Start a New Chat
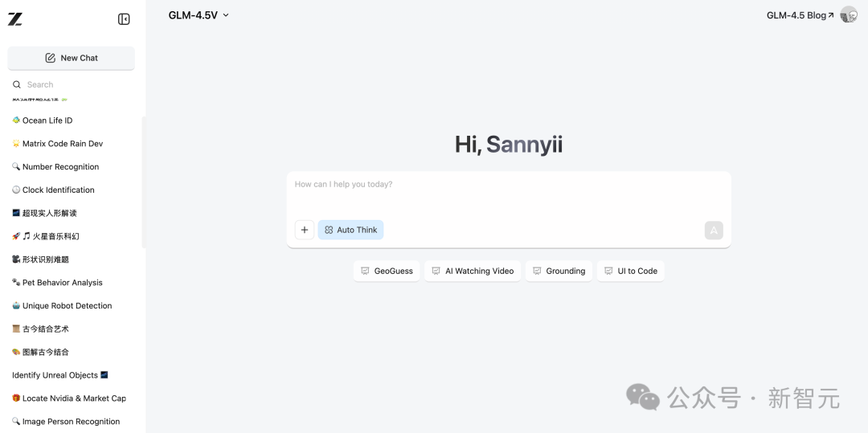 pyautogui.click(x=72, y=58)
